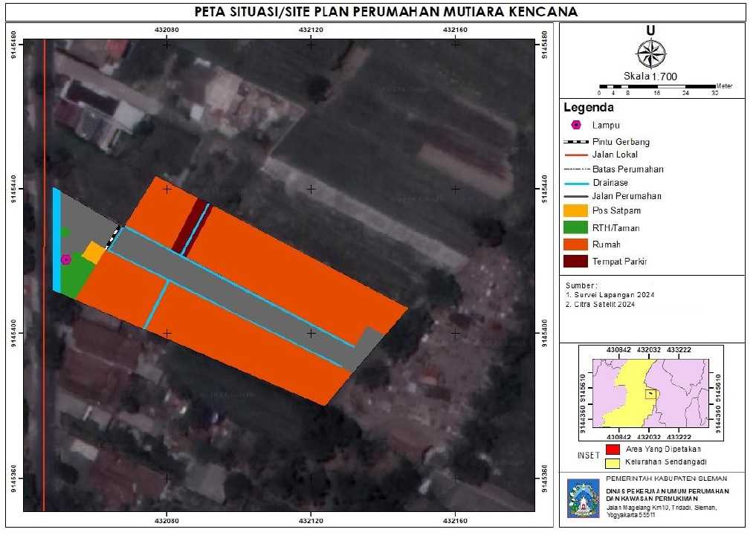Click the compass rose north arrow
The width and height of the screenshot is (756, 538).
[651, 54]
